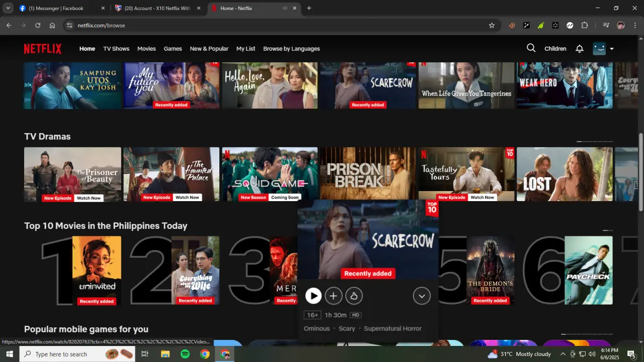Screen dimensions: 644x362
Task: Go back in browser
Action: [9, 25]
